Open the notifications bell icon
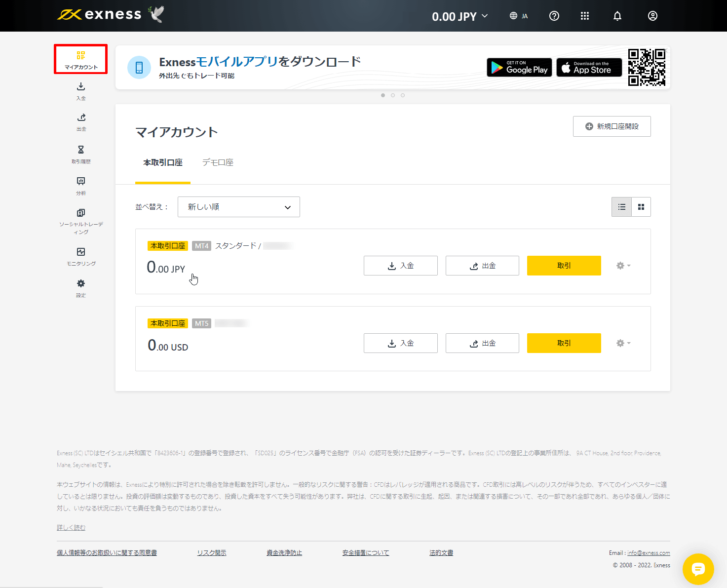The width and height of the screenshot is (727, 588). [617, 16]
